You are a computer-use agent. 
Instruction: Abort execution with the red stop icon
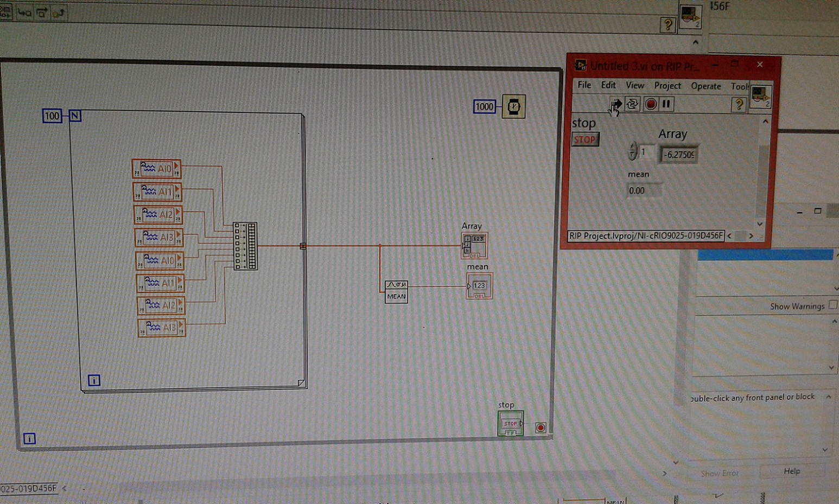[x=651, y=104]
